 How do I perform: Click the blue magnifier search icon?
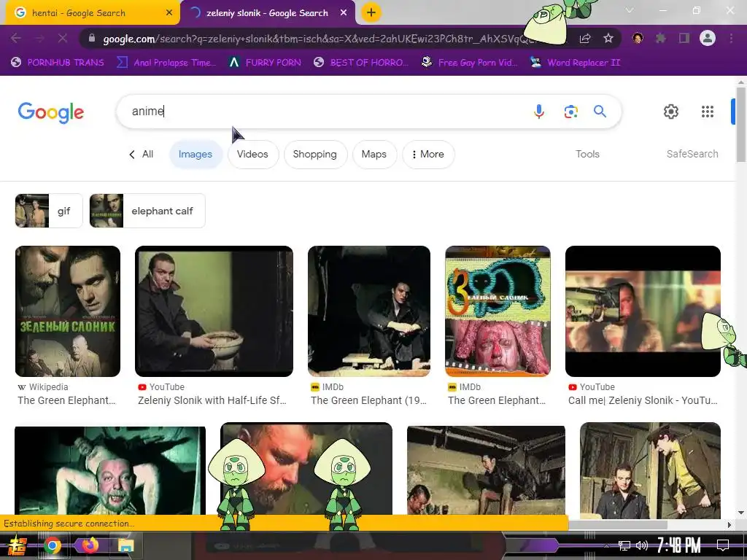pyautogui.click(x=600, y=112)
